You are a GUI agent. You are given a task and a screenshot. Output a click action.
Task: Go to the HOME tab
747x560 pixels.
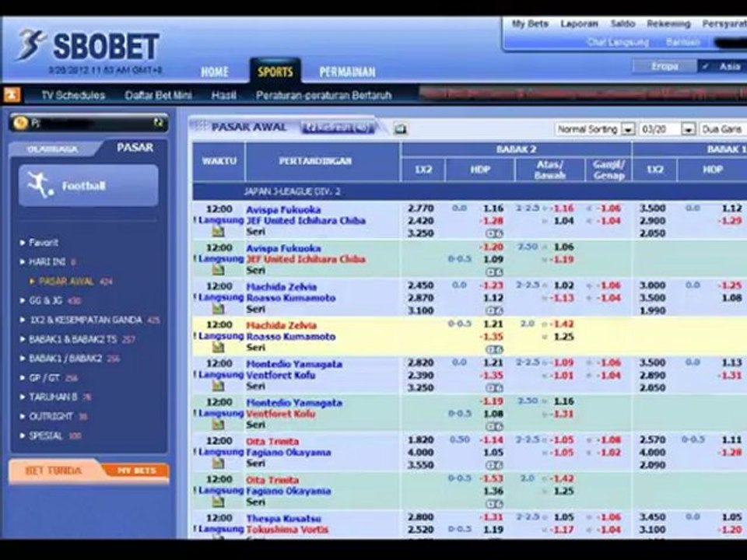(x=215, y=72)
